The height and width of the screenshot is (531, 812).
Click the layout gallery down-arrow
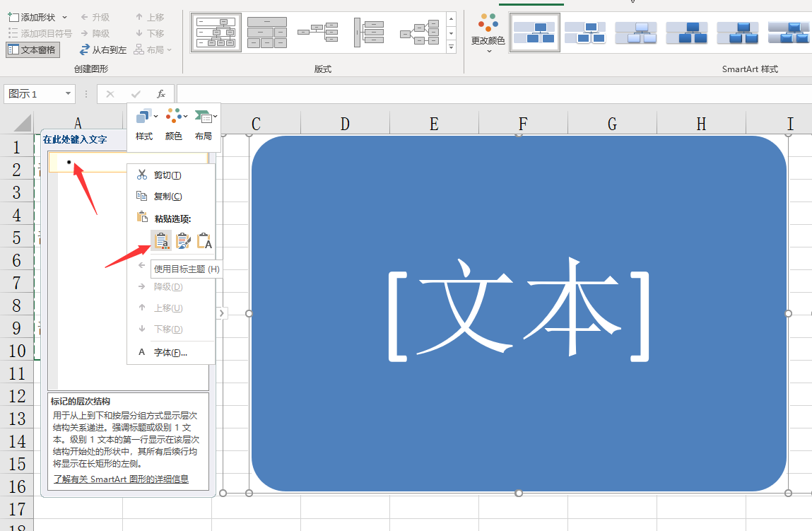tap(451, 33)
